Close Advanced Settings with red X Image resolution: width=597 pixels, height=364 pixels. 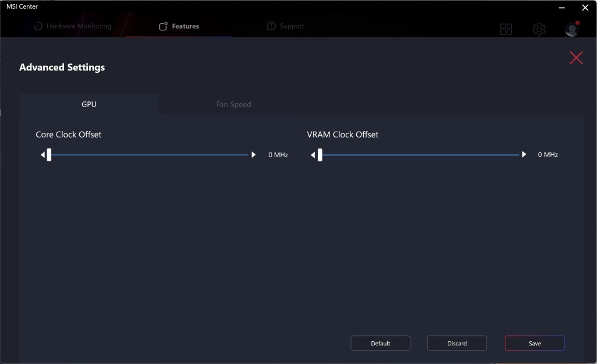[576, 58]
